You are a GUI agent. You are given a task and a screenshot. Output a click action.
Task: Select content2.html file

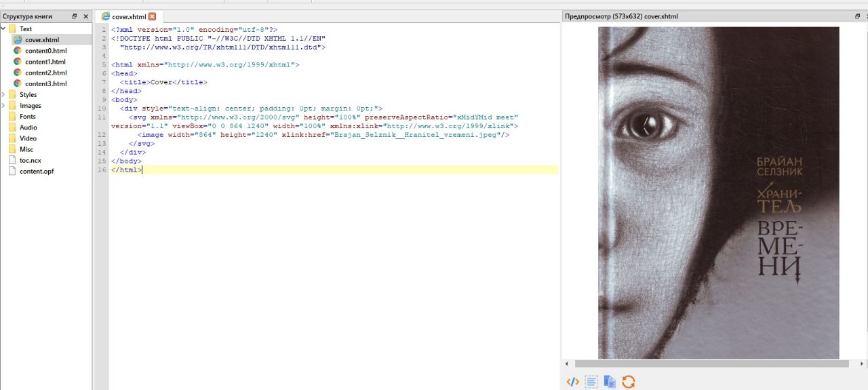(46, 73)
